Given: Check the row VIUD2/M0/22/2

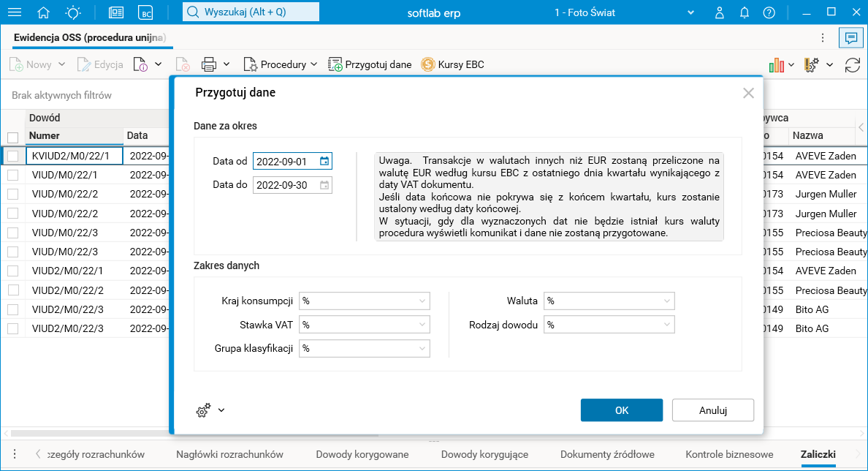Looking at the screenshot, I should coord(12,290).
